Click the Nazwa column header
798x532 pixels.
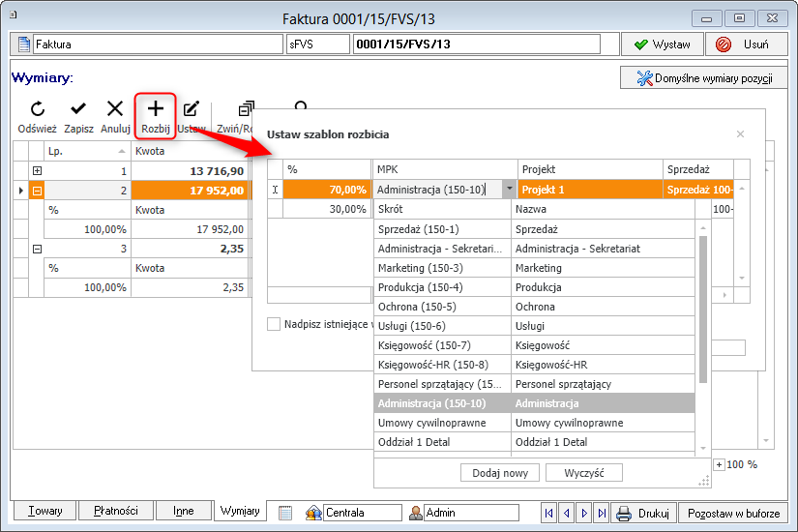[603, 209]
